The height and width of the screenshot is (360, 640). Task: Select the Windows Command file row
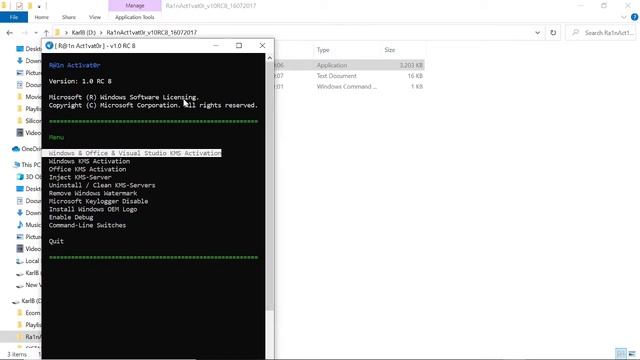pos(349,87)
